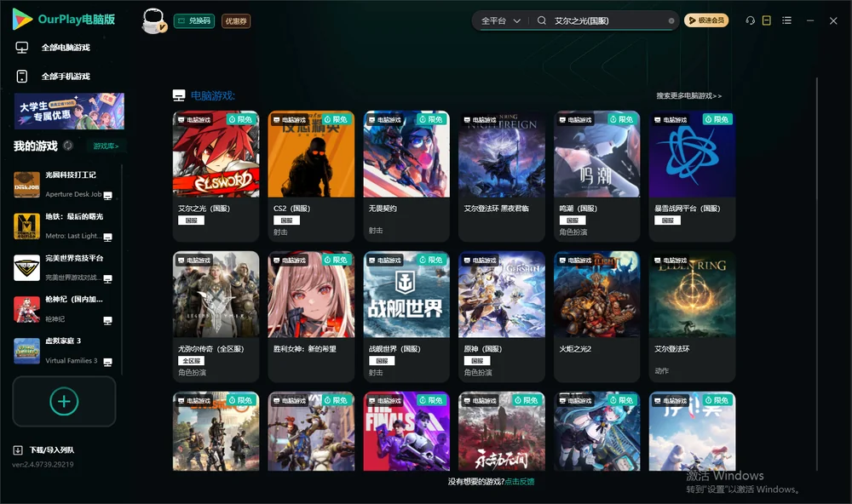Viewport: 852px width, 504px height.
Task: Open the 原神 (国服) game card
Action: coord(502,317)
